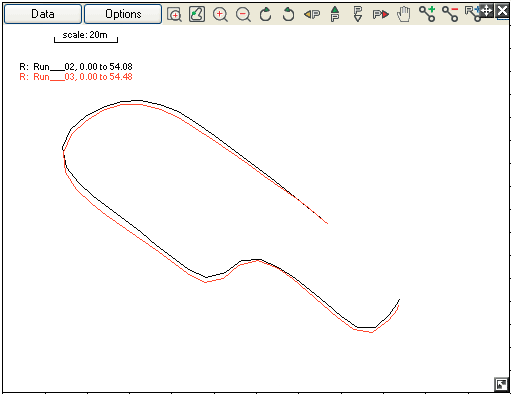
Task: Rotate the map counter-clockwise
Action: coord(288,14)
